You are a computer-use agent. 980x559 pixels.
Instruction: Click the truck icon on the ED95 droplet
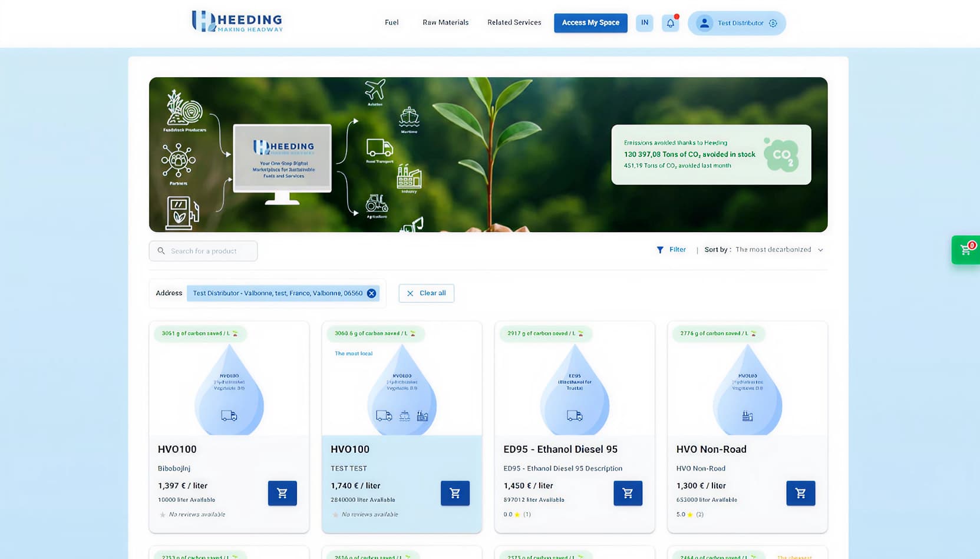coord(575,416)
